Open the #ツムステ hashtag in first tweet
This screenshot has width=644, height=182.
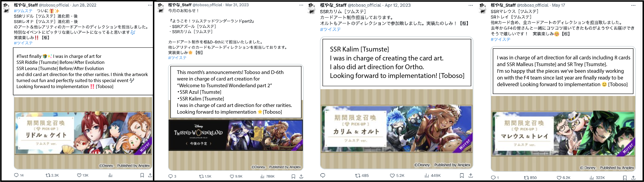23,11
